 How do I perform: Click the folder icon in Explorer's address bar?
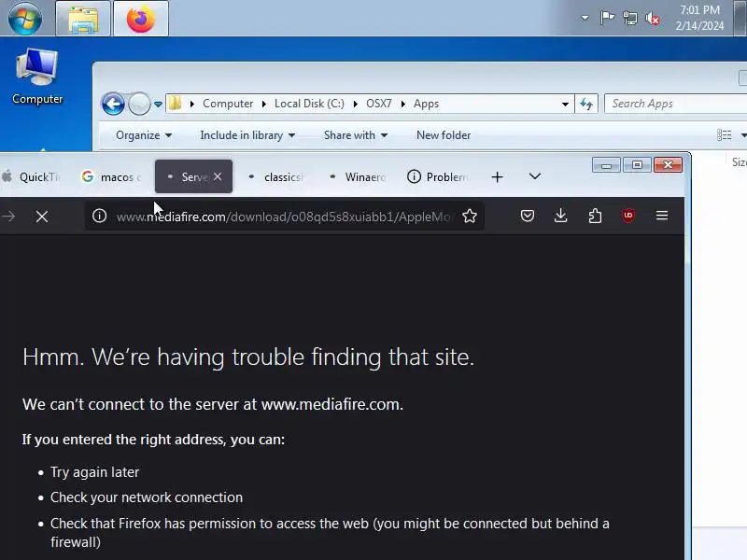(x=176, y=104)
